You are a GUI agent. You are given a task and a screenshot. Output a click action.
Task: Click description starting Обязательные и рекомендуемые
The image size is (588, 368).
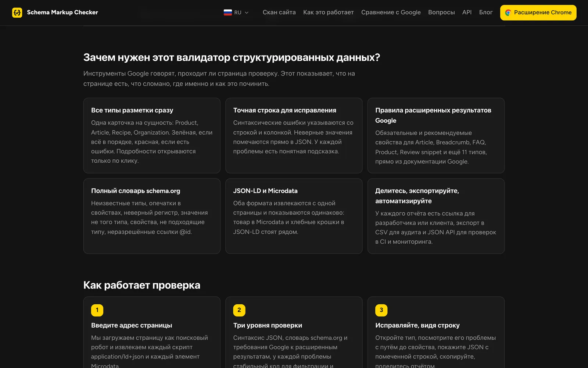(431, 147)
